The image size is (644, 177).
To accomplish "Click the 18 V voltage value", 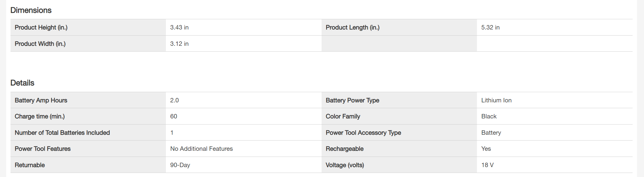I will pyautogui.click(x=487, y=165).
